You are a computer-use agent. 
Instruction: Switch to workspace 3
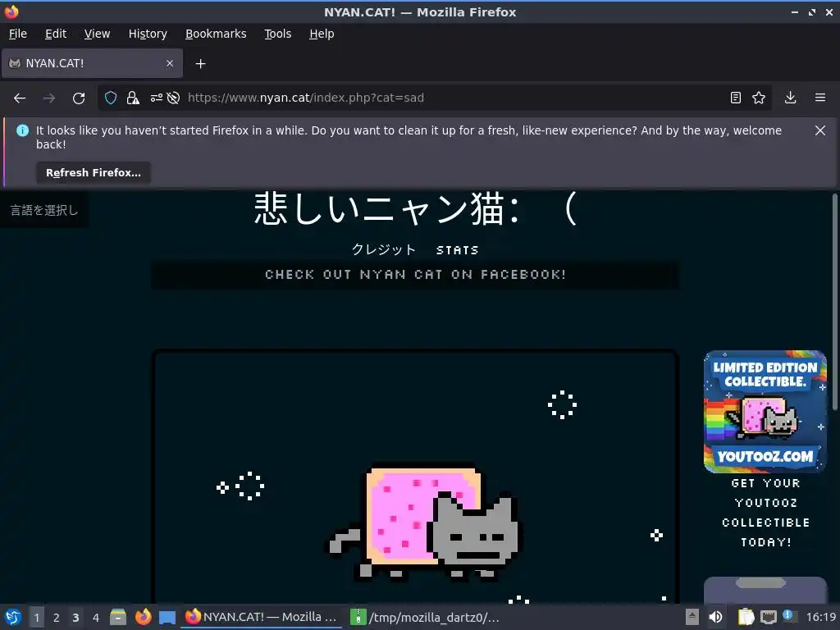(x=75, y=617)
